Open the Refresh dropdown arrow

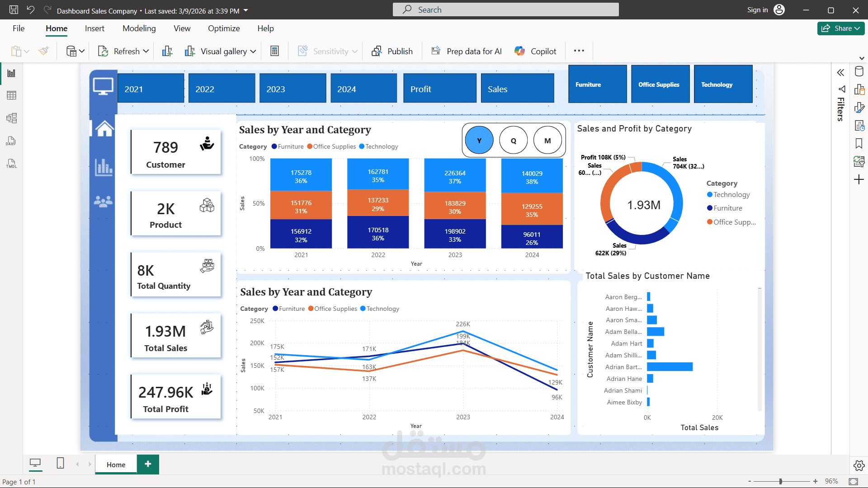click(146, 51)
